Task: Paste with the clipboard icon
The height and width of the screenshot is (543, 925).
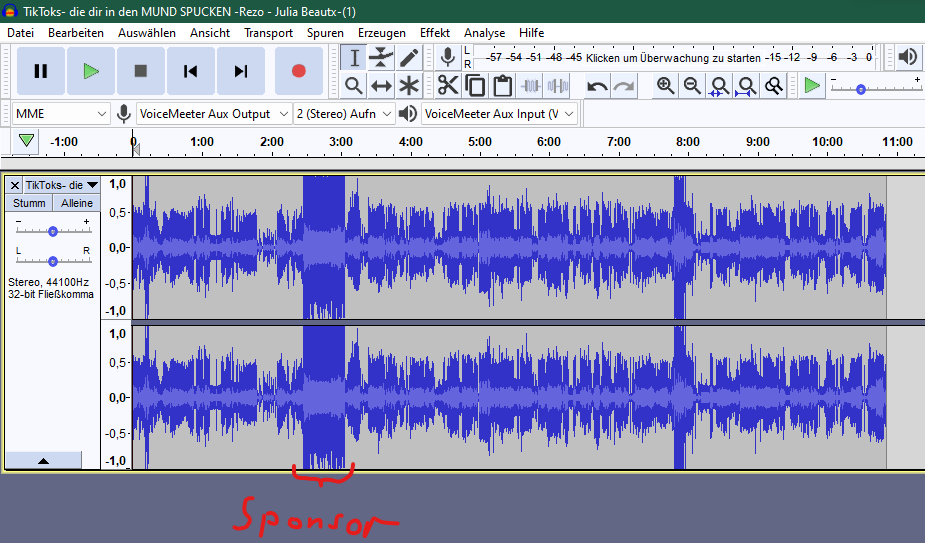Action: (x=502, y=86)
